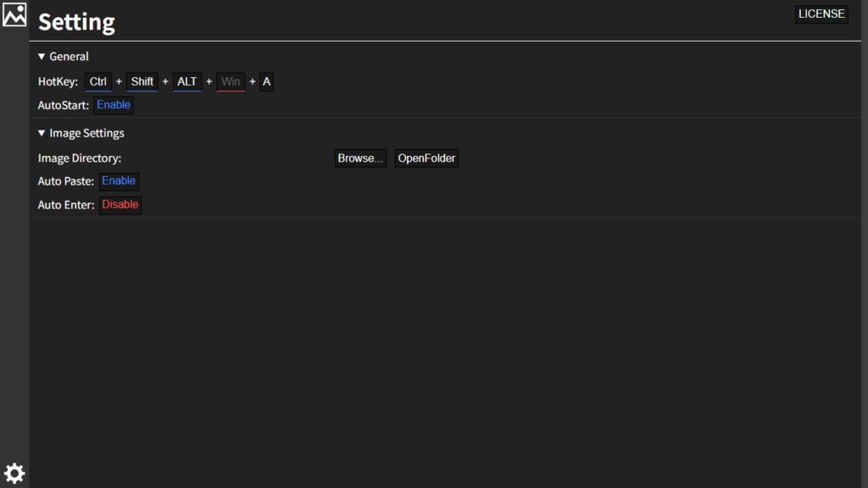Browse for a new image directory
Screen dimensions: 868x488
point(360,158)
